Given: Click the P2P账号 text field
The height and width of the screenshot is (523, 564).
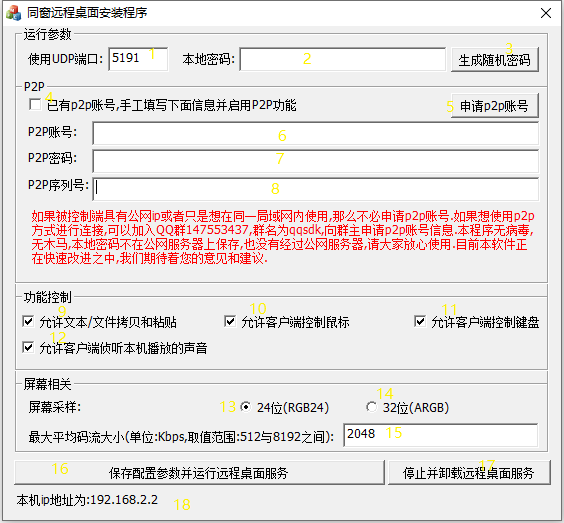Looking at the screenshot, I should [x=315, y=133].
